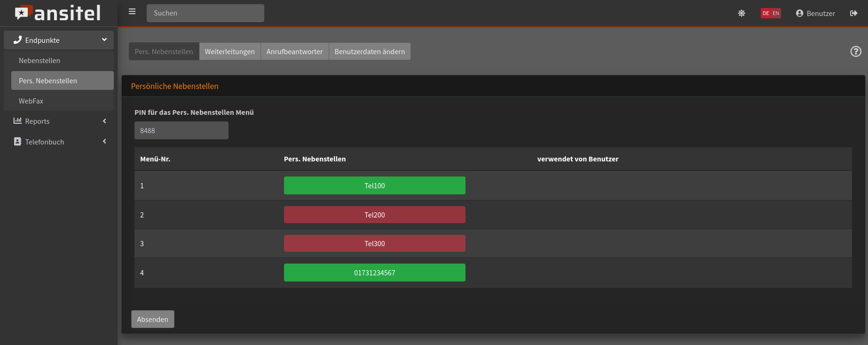
Task: Expand the Telefonbuch submenu arrow
Action: pos(104,142)
